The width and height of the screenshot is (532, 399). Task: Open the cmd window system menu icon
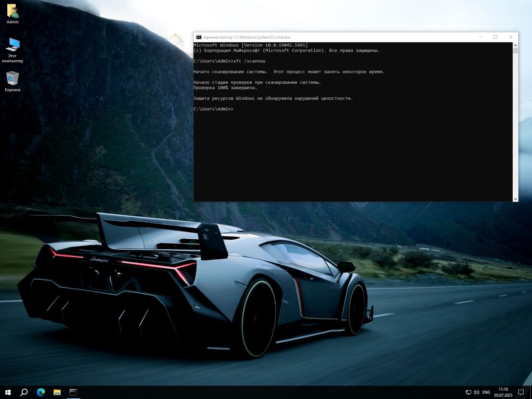click(x=199, y=37)
